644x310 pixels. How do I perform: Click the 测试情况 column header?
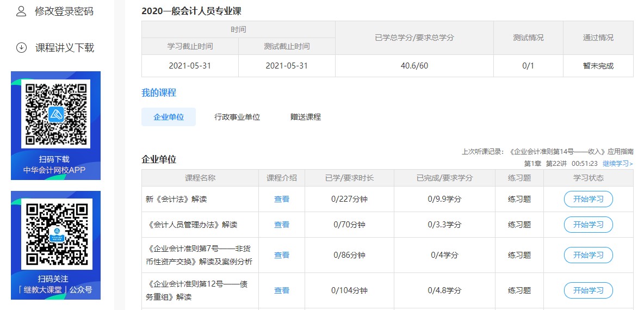(x=528, y=38)
